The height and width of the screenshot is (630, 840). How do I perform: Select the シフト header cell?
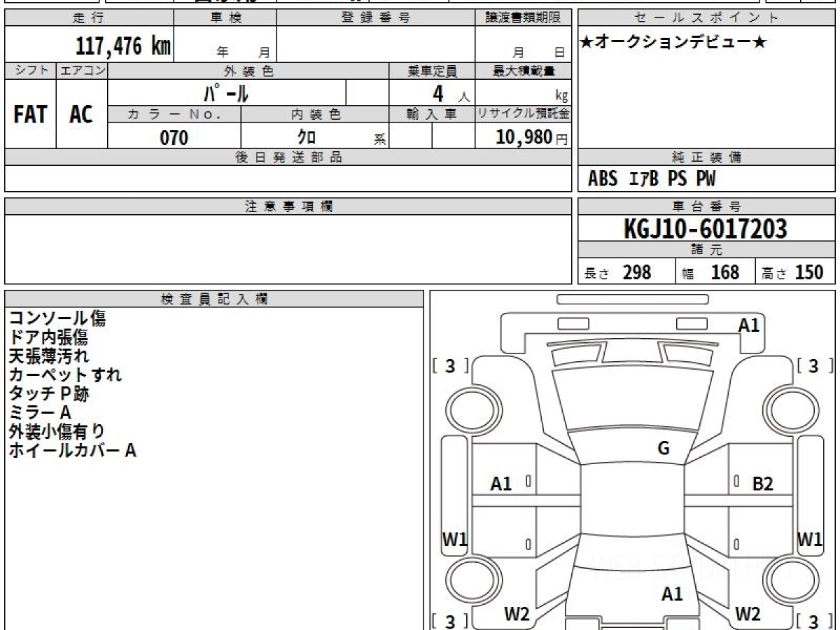click(x=30, y=71)
